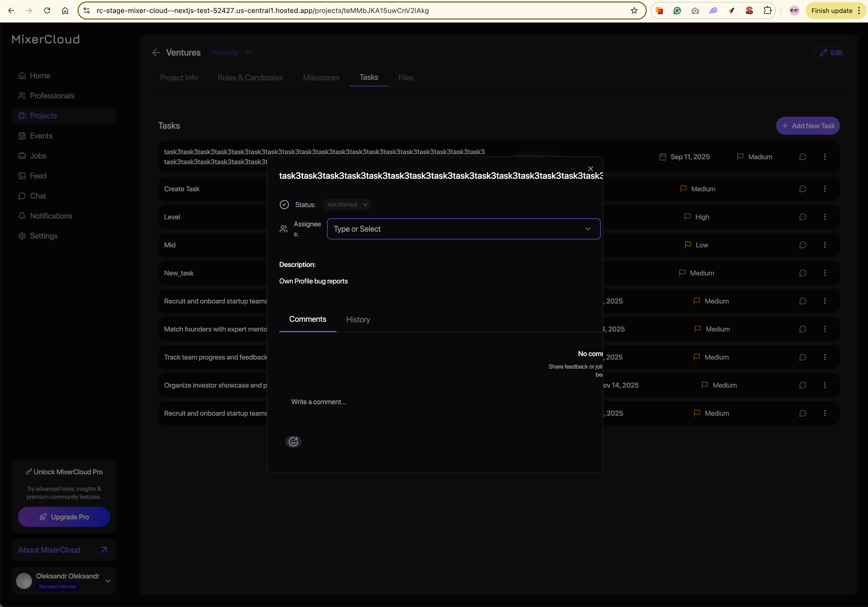Click the Write a comment field

(378, 402)
